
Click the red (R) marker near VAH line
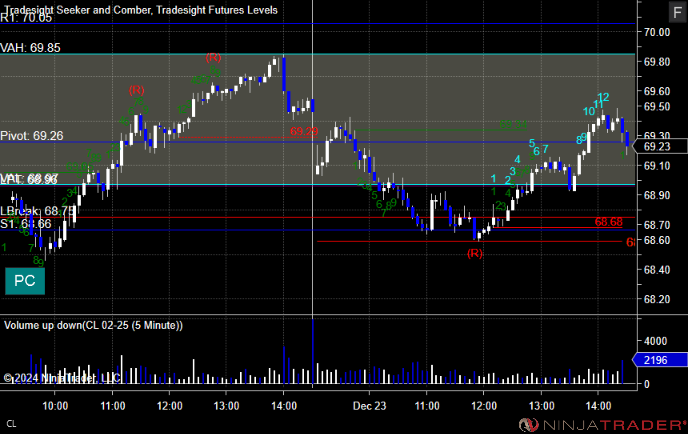pyautogui.click(x=213, y=57)
